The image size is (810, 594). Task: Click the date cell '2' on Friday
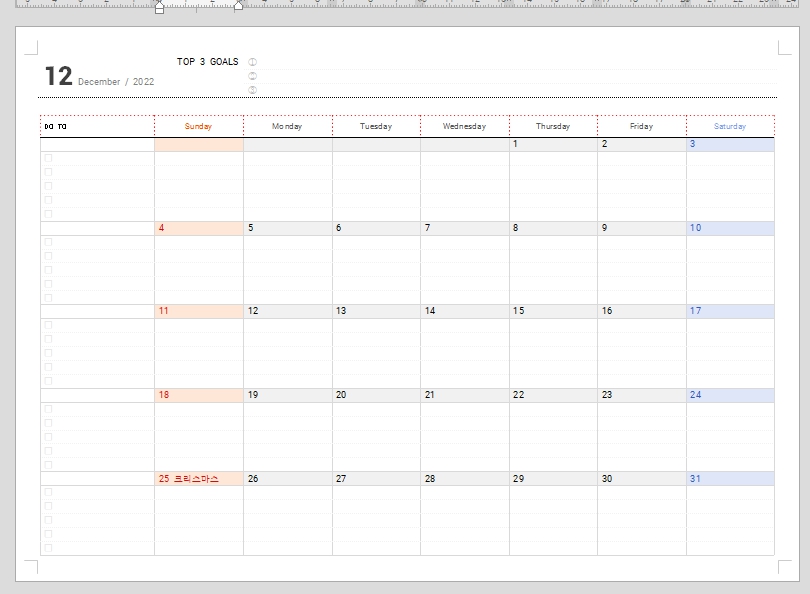pyautogui.click(x=642, y=144)
